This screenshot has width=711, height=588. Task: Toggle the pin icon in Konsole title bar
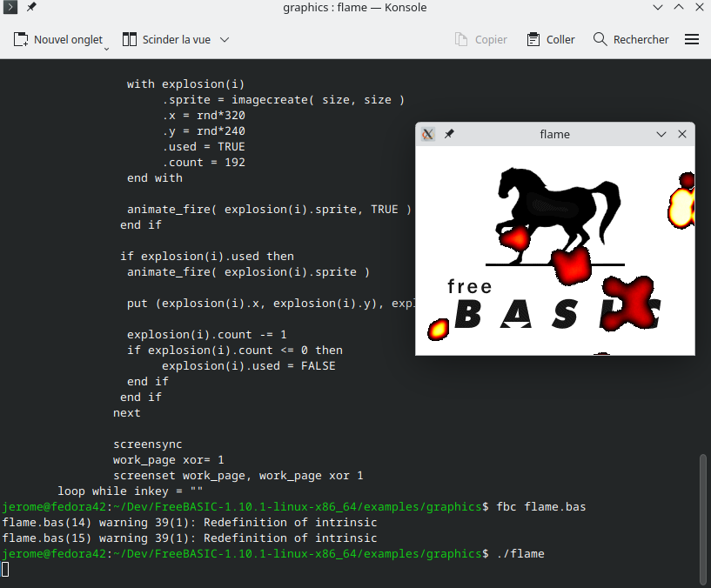click(x=31, y=8)
